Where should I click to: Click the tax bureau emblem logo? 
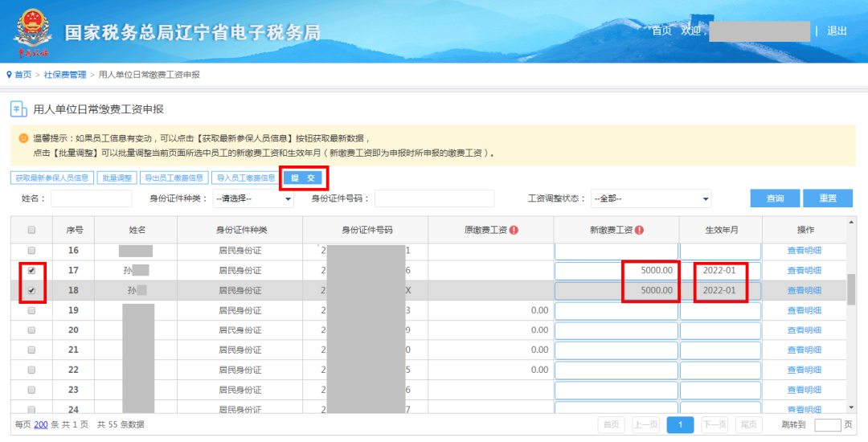pyautogui.click(x=33, y=32)
